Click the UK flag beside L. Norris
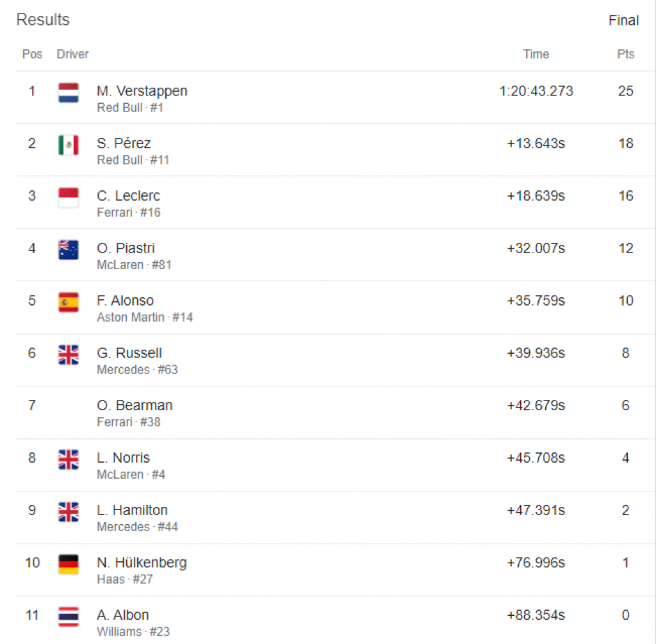 pyautogui.click(x=69, y=459)
